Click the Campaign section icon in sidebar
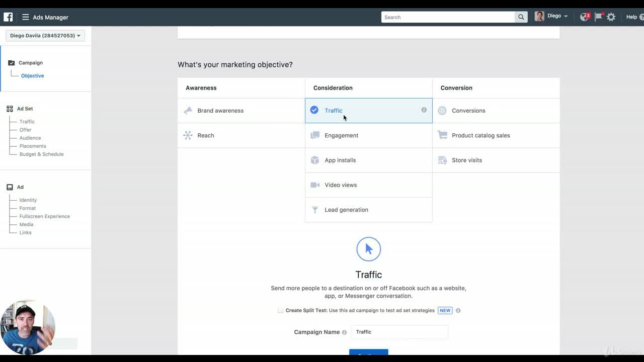This screenshot has height=362, width=644. 11,63
